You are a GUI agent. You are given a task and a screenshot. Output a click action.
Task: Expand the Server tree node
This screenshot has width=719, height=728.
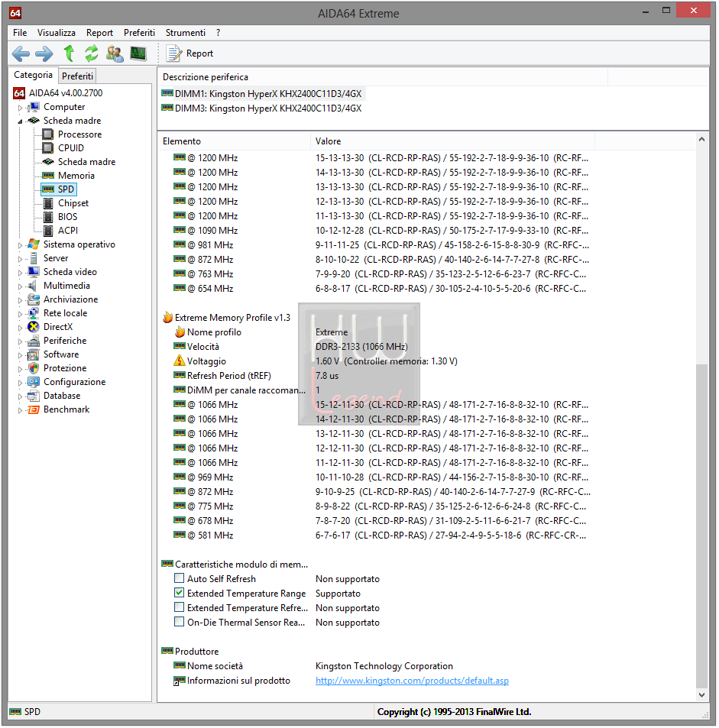click(x=20, y=259)
